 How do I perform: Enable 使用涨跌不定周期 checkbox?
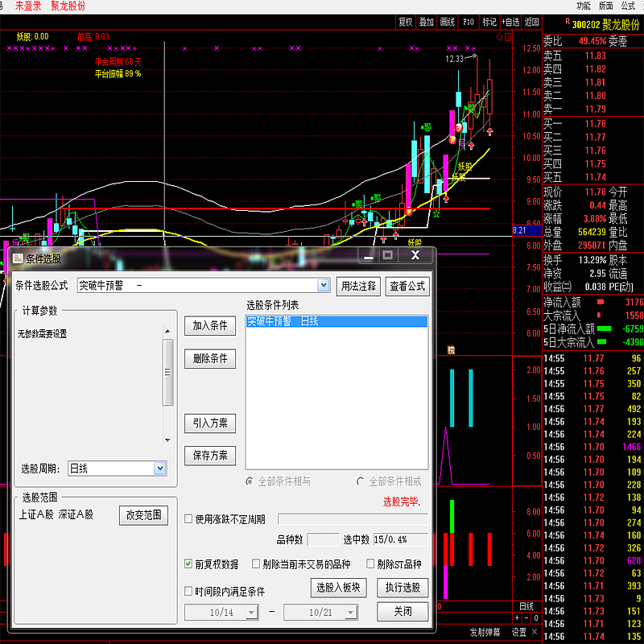pos(189,519)
